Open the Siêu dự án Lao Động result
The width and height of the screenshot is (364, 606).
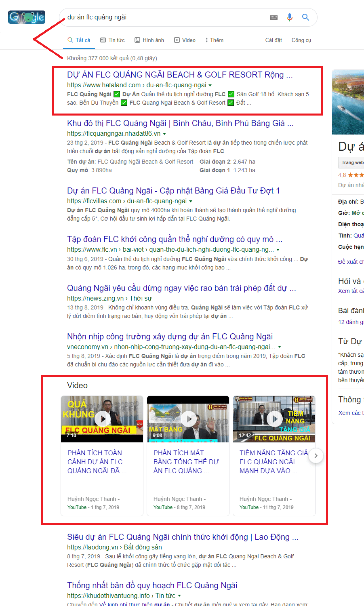183,537
